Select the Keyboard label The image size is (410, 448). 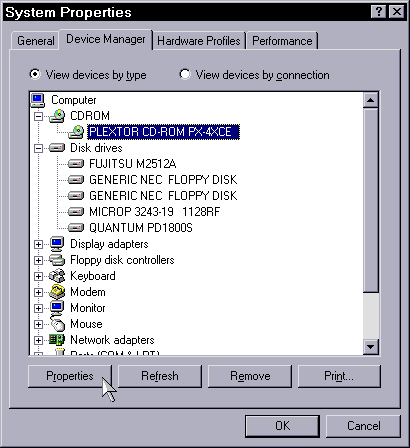93,276
